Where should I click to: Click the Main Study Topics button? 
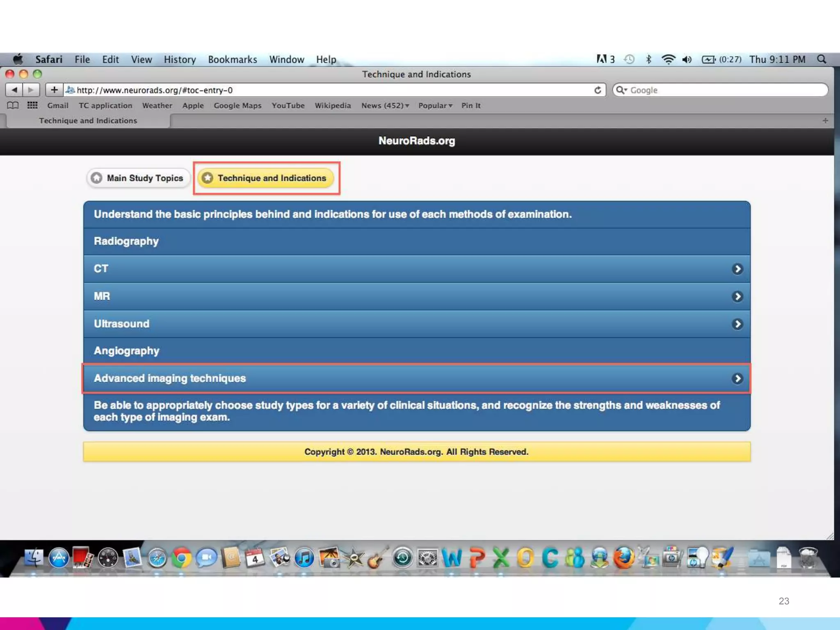(x=138, y=178)
